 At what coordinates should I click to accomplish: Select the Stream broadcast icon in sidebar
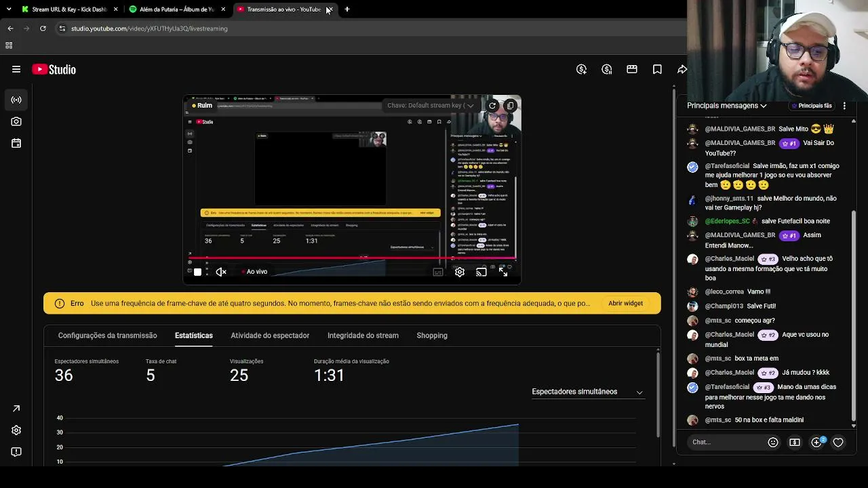(16, 100)
